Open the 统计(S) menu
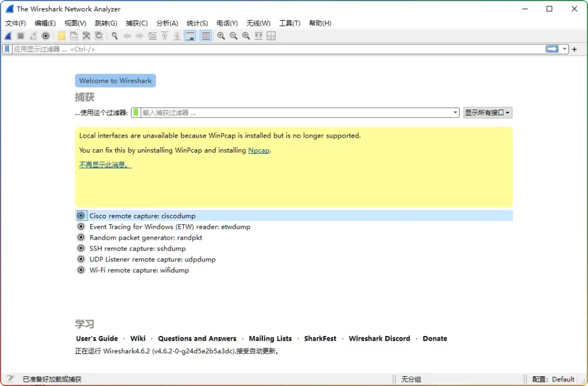This screenshot has width=588, height=386. [x=198, y=23]
